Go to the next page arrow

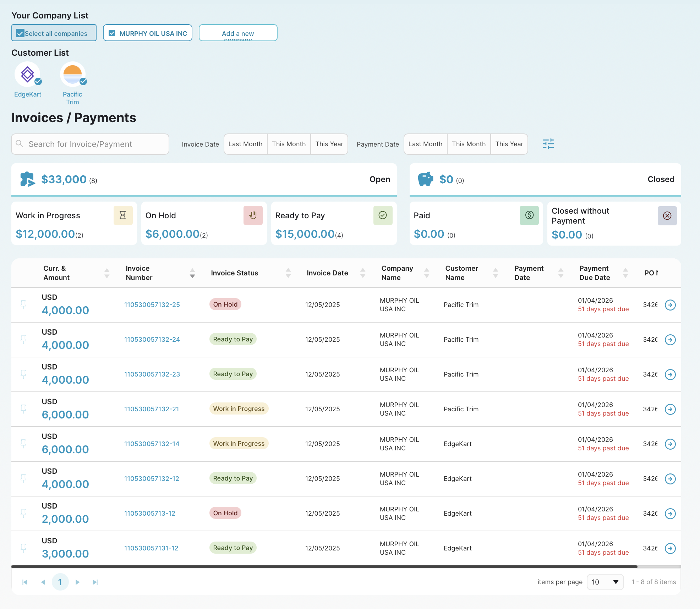pos(77,582)
